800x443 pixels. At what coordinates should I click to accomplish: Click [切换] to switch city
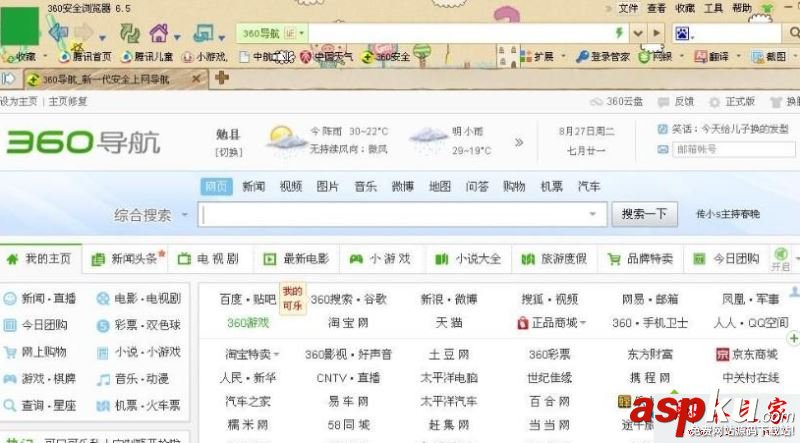[x=229, y=152]
